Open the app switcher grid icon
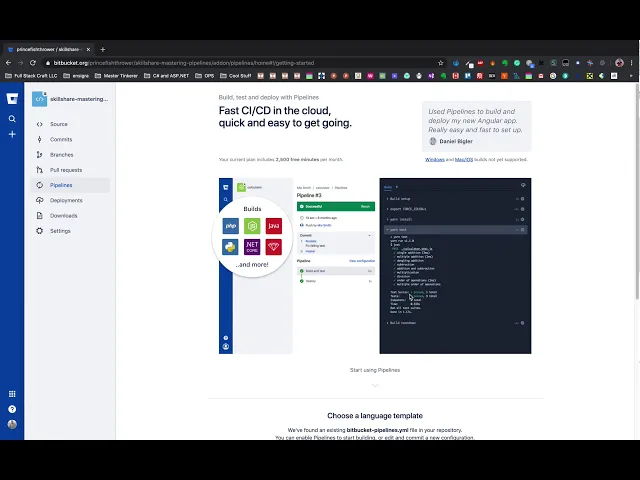The height and width of the screenshot is (480, 640). point(12,394)
